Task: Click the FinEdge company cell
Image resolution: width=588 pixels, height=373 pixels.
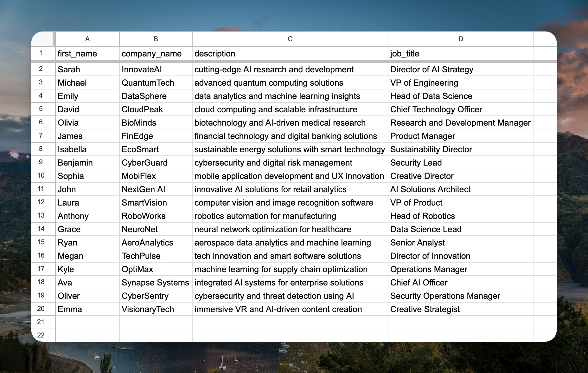Action: click(x=156, y=136)
